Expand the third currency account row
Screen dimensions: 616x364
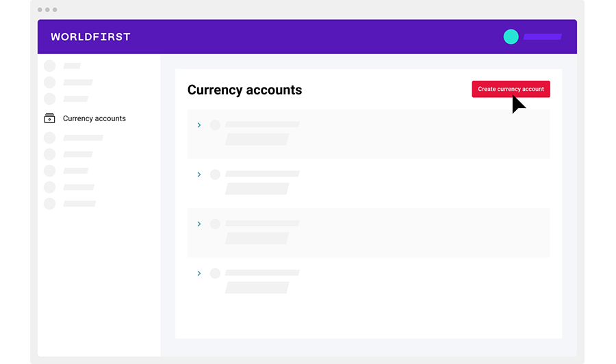click(x=199, y=224)
